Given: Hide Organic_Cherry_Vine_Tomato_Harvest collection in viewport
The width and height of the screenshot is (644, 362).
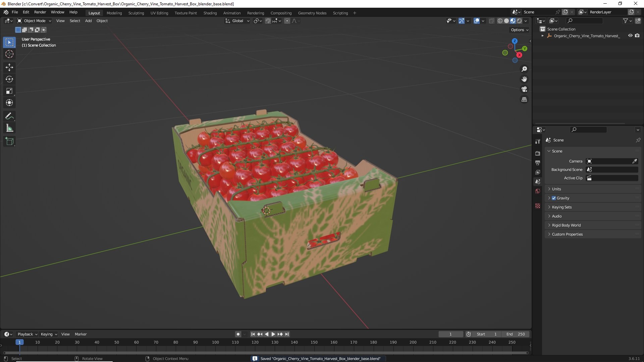Looking at the screenshot, I should point(630,36).
